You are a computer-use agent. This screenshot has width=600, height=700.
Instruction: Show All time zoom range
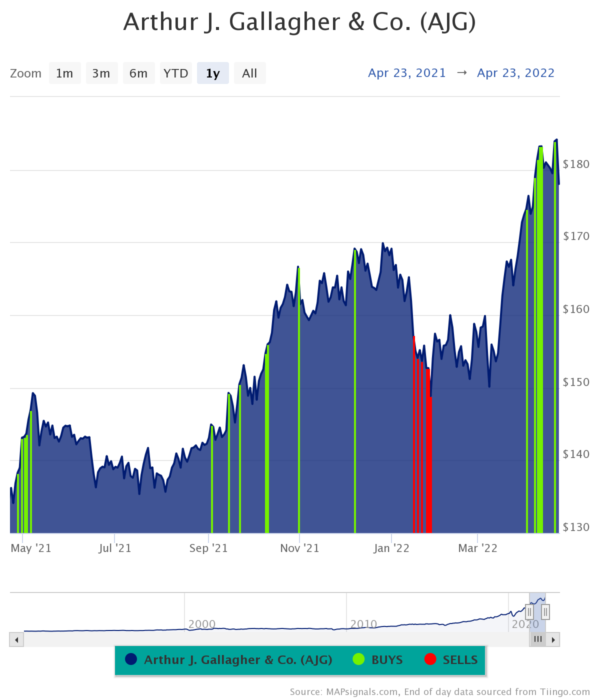point(249,73)
